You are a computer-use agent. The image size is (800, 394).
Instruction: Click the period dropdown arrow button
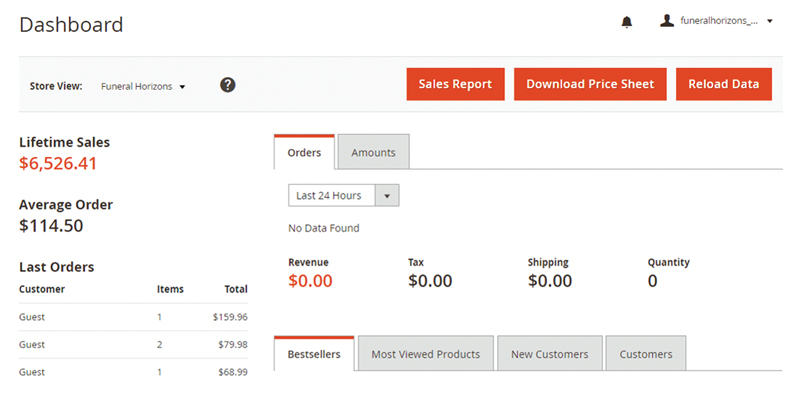[x=387, y=195]
